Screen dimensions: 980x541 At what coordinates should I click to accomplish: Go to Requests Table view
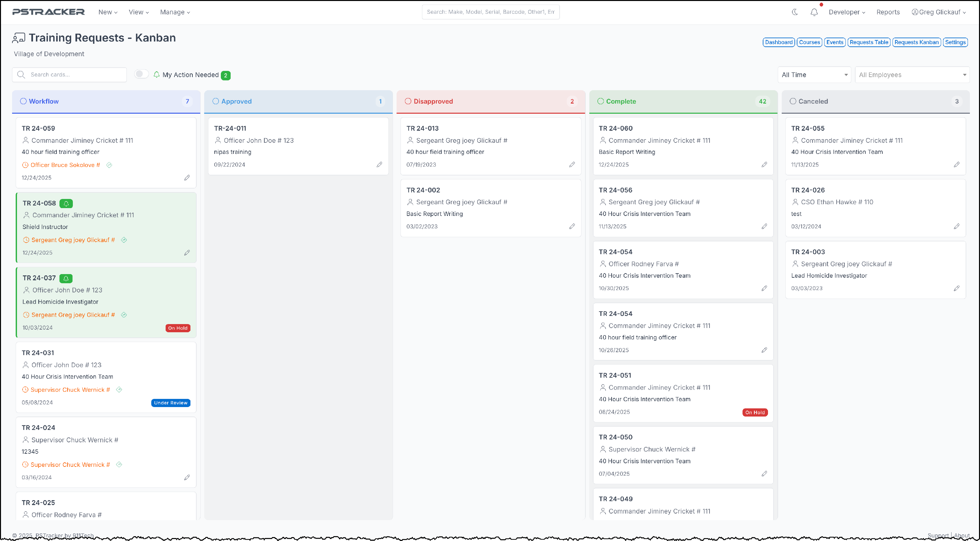point(869,42)
